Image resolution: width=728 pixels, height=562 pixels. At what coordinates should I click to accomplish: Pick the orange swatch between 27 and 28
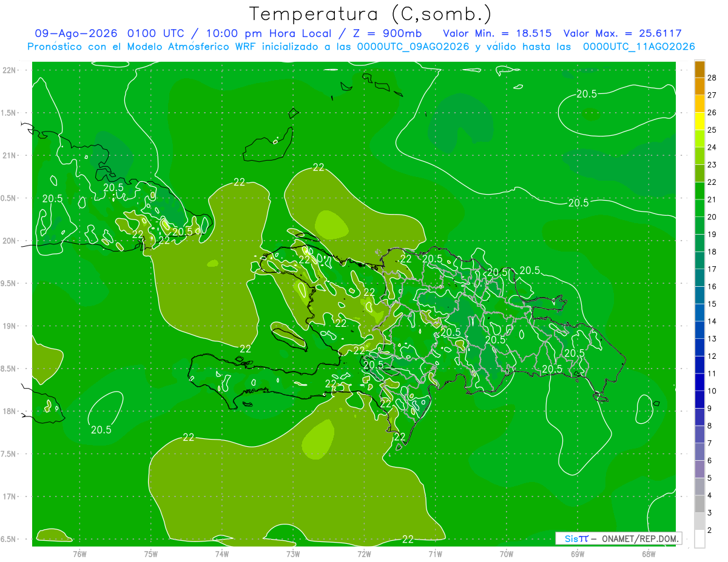(700, 87)
